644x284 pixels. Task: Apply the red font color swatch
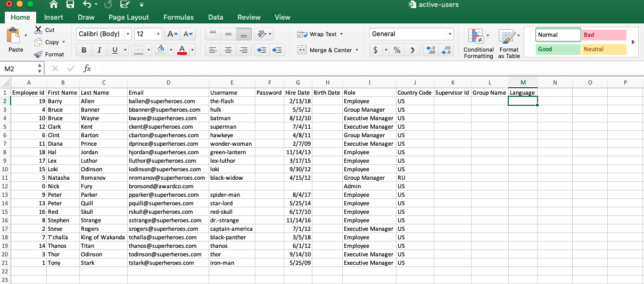point(182,50)
